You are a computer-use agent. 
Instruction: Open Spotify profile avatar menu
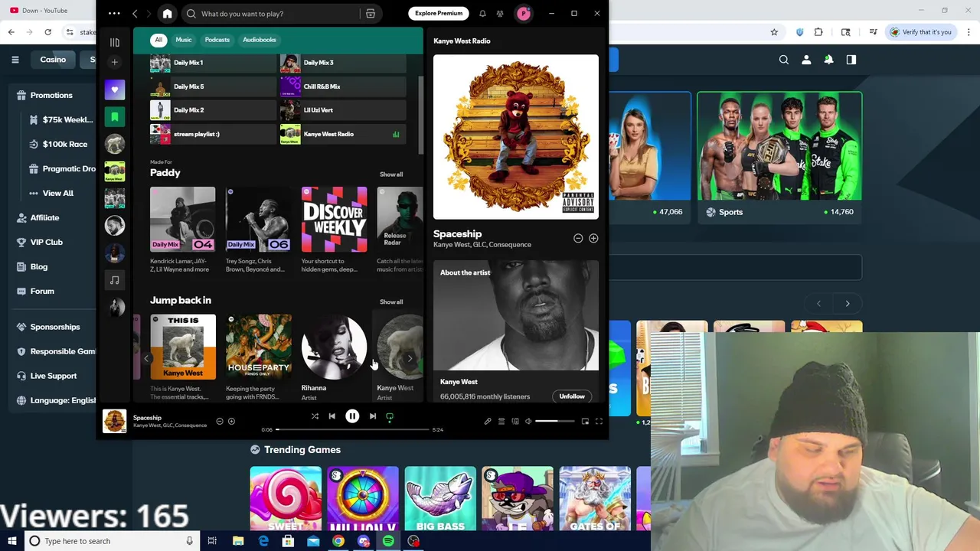point(524,14)
